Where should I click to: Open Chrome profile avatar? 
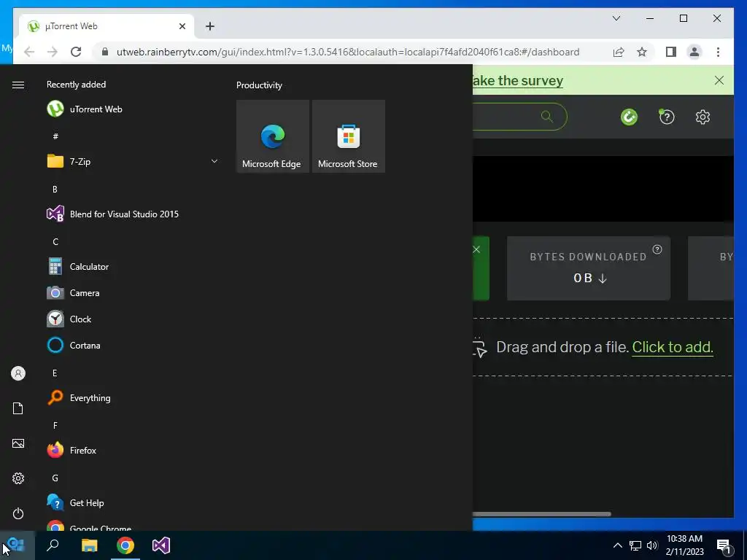tap(694, 52)
